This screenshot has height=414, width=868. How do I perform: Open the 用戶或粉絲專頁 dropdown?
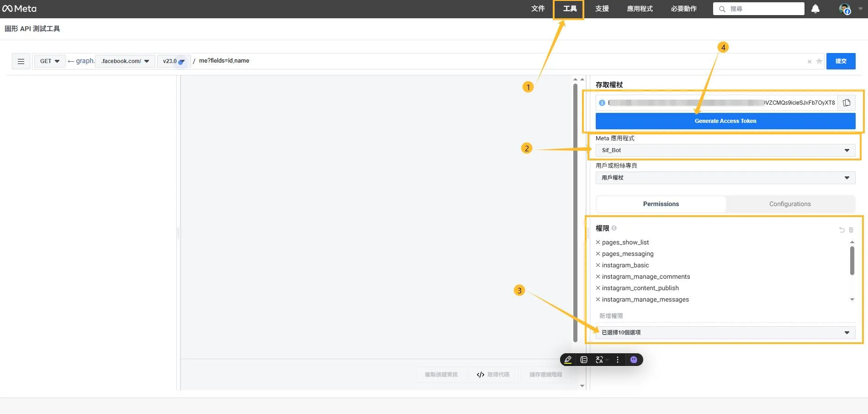[x=725, y=177]
